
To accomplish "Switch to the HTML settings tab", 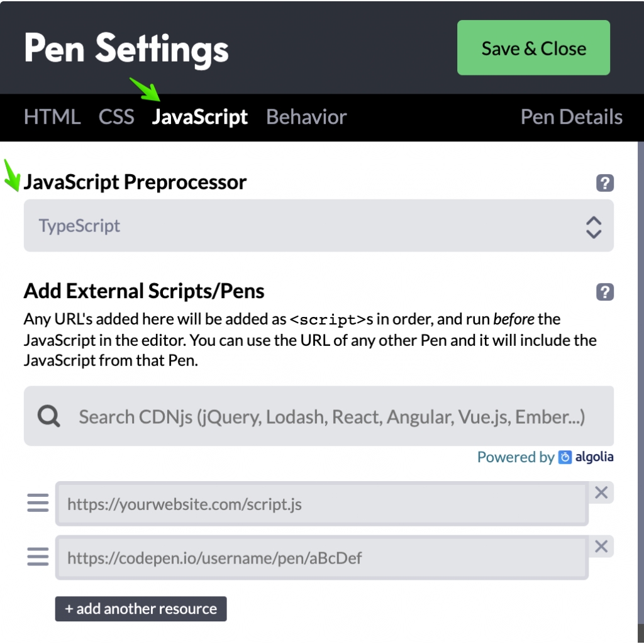I will pyautogui.click(x=52, y=117).
